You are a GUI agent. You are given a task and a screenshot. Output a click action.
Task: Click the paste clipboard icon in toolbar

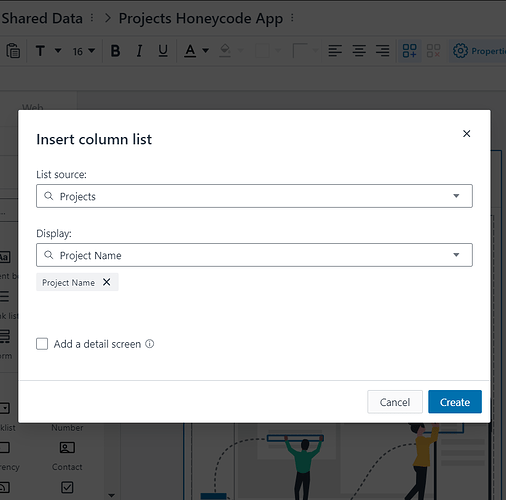[x=13, y=51]
